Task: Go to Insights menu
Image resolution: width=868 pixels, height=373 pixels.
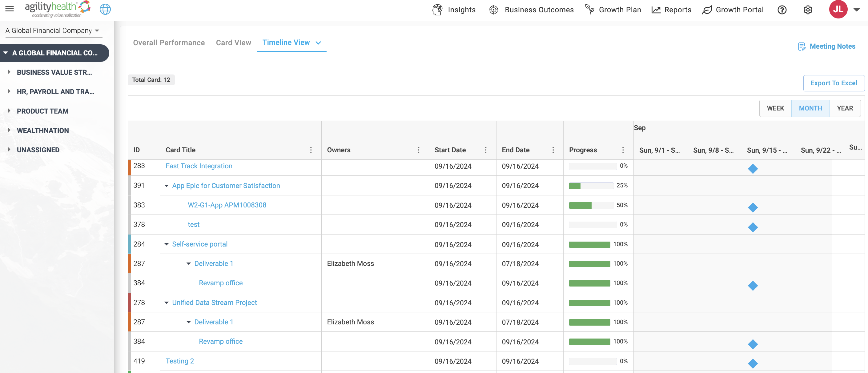Action: pos(462,10)
